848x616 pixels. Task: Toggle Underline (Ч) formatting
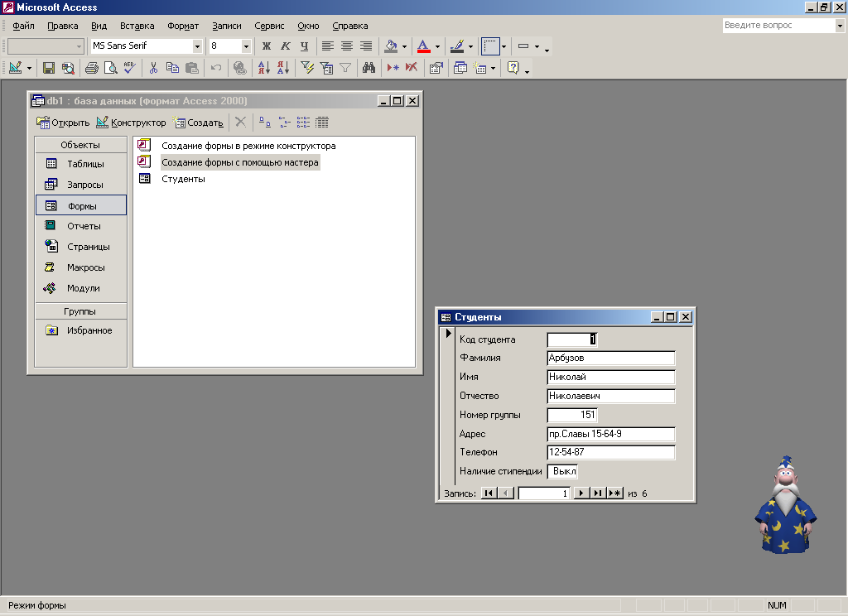click(304, 46)
